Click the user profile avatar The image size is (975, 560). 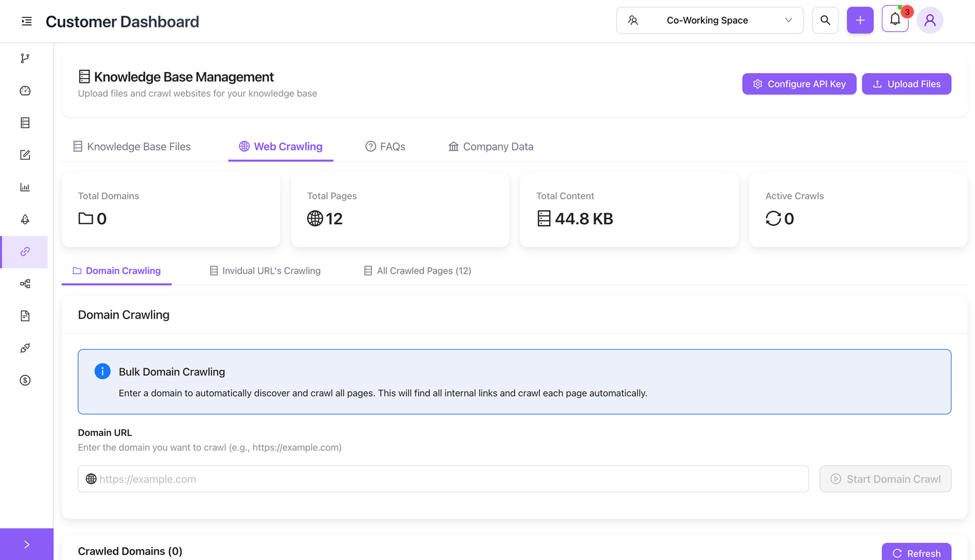coord(929,20)
